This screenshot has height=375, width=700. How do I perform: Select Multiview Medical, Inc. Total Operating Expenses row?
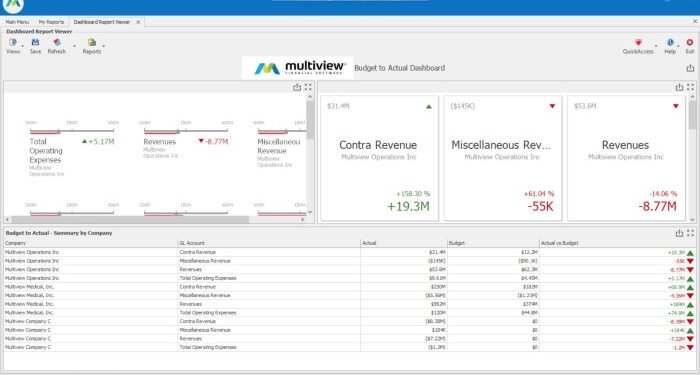[350, 312]
